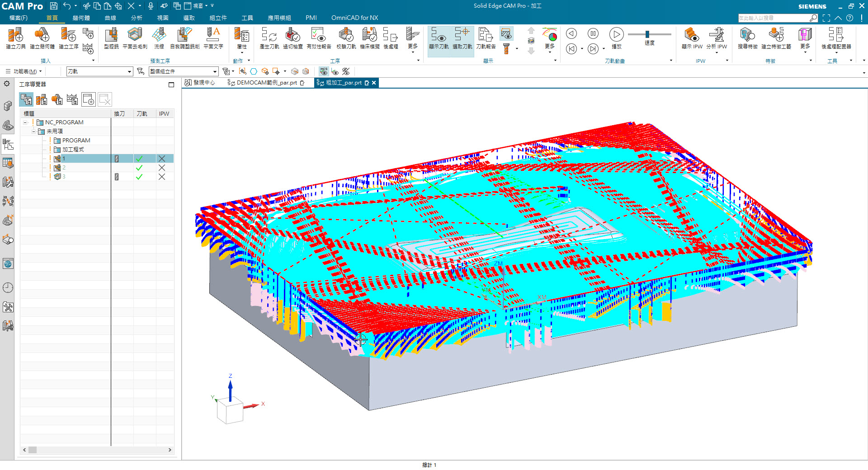This screenshot has height=470, width=868.
Task: Click the 建立刀具 (Create Tool) icon
Action: (16, 38)
